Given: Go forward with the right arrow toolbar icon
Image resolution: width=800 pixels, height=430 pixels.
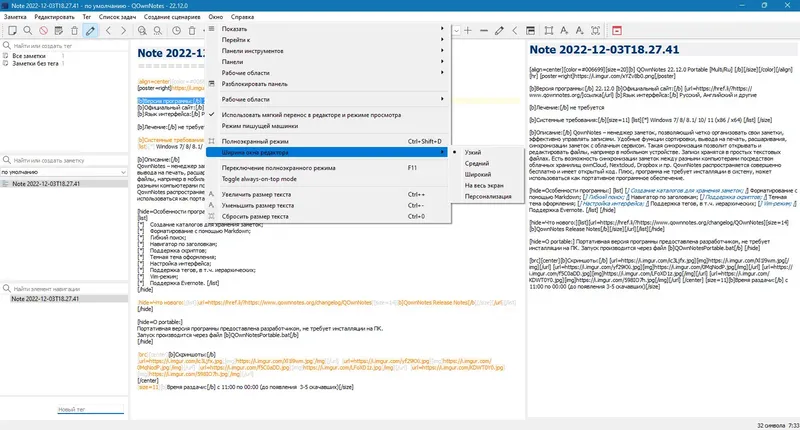Looking at the screenshot, I should click(x=123, y=31).
